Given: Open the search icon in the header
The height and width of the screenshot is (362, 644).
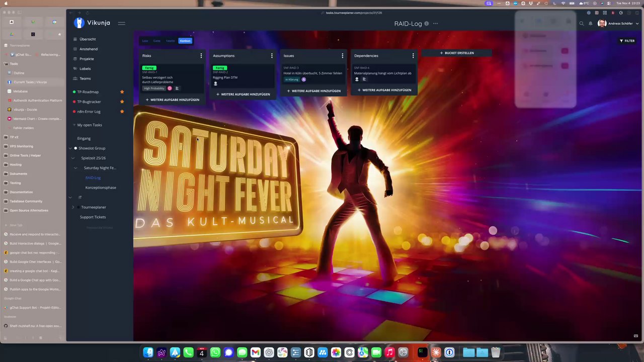Looking at the screenshot, I should pyautogui.click(x=582, y=24).
